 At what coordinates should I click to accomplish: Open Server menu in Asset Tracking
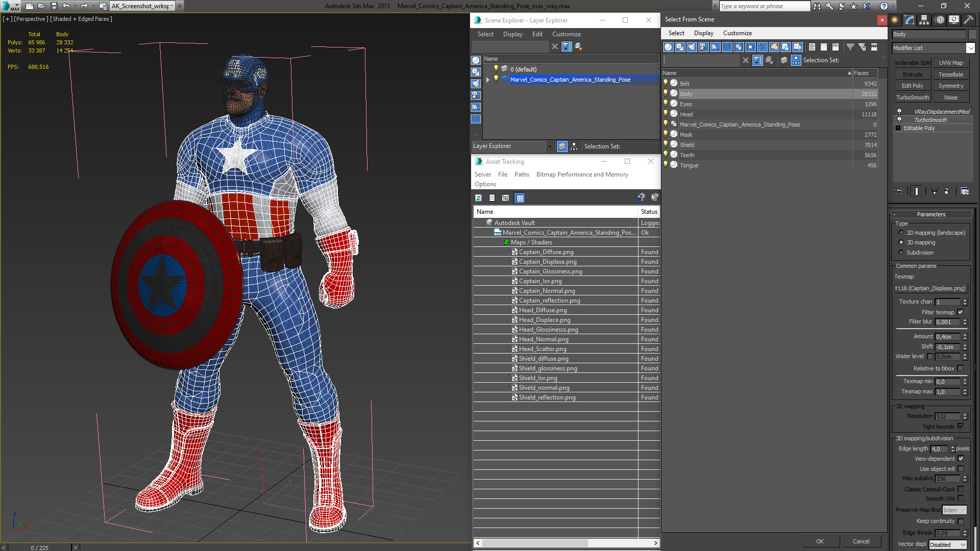(x=482, y=174)
